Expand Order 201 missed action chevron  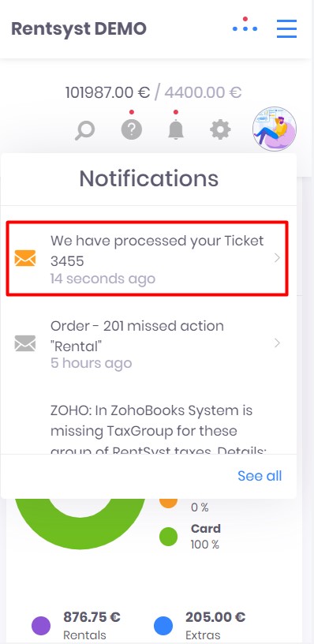(x=277, y=343)
